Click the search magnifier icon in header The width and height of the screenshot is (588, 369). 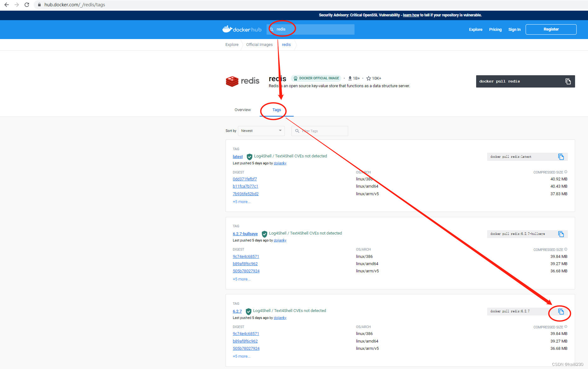click(x=272, y=29)
